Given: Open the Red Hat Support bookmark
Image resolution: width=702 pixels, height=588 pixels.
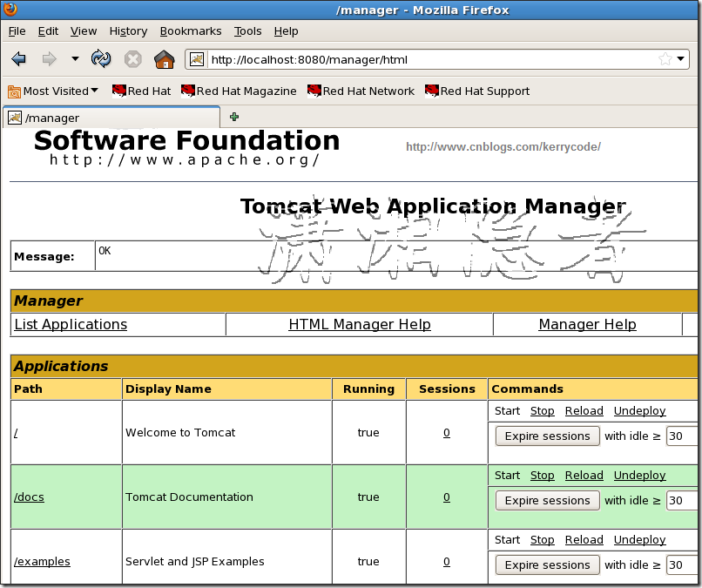Looking at the screenshot, I should coord(477,91).
